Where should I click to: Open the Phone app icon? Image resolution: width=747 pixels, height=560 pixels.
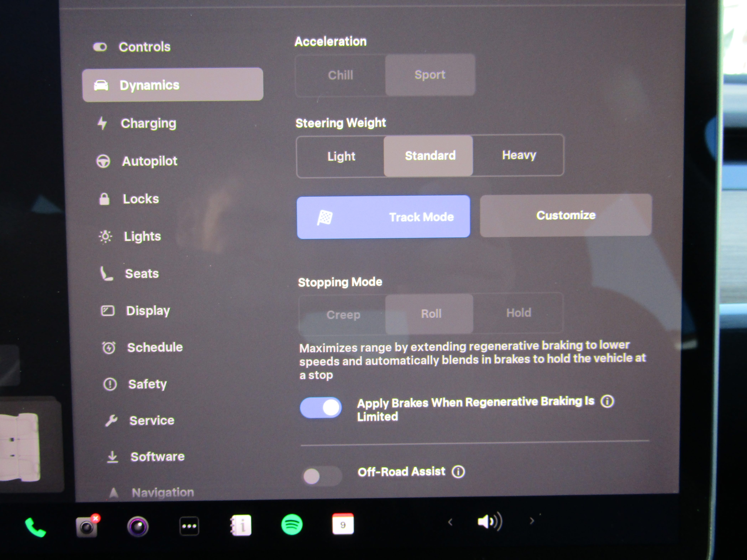coord(35,527)
